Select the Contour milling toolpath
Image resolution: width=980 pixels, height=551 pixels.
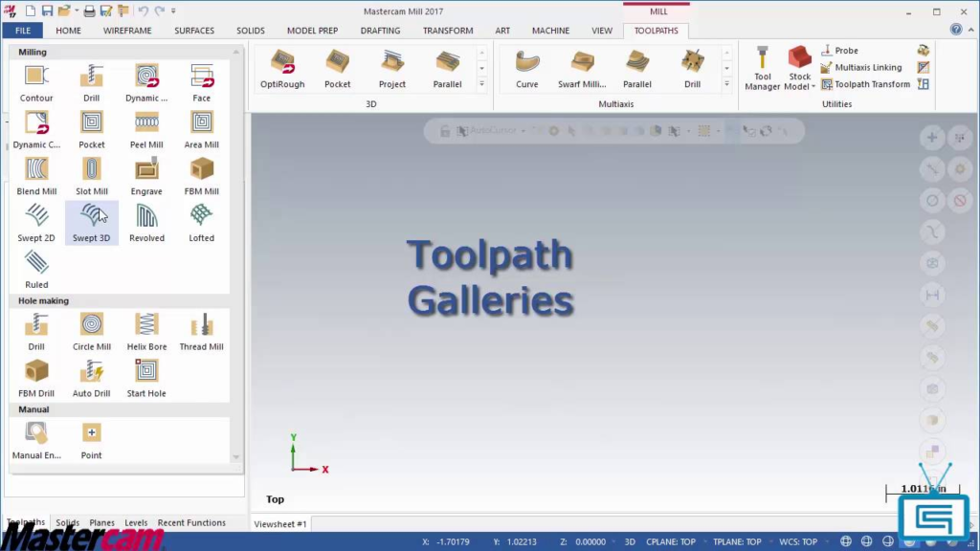tap(36, 84)
